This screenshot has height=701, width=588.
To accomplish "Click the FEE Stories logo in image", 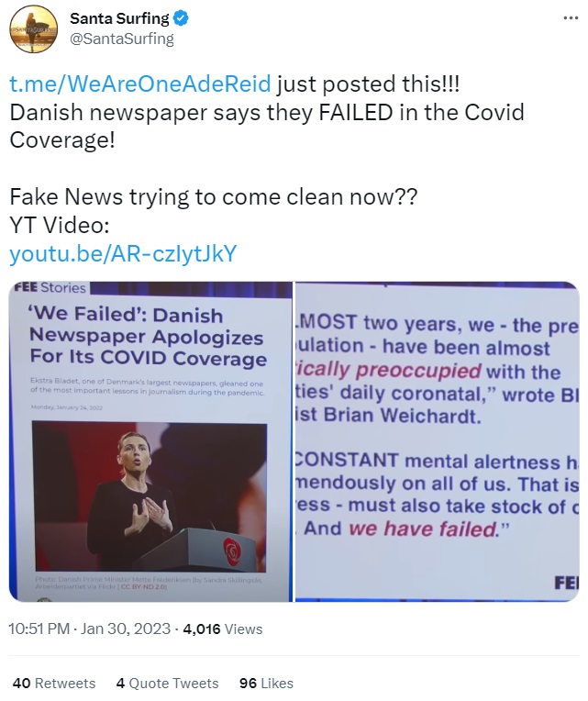I will 50,287.
